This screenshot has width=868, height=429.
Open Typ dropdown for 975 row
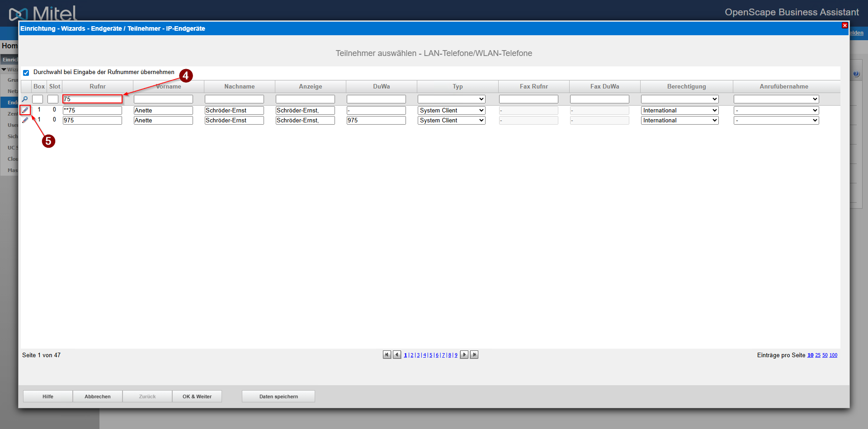451,120
